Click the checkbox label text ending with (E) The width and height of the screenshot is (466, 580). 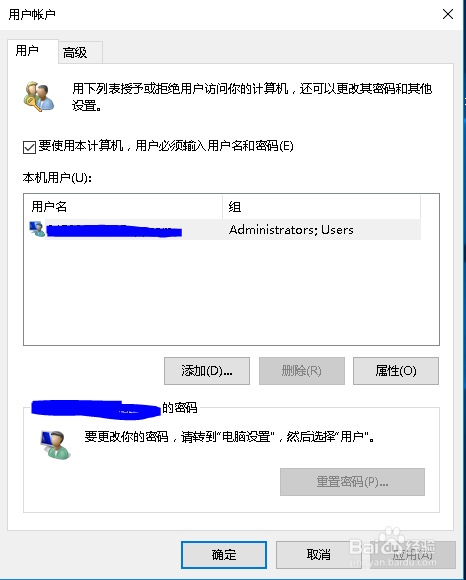[x=166, y=146]
